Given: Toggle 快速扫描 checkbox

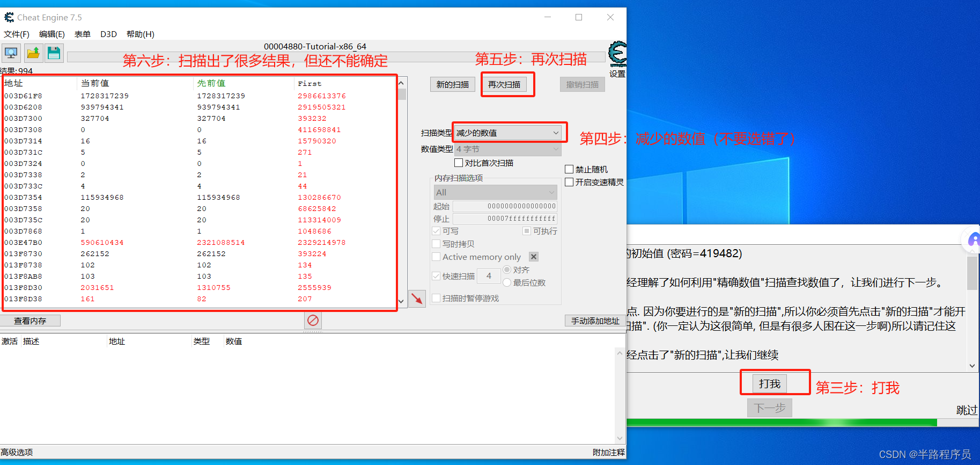Looking at the screenshot, I should (x=436, y=276).
